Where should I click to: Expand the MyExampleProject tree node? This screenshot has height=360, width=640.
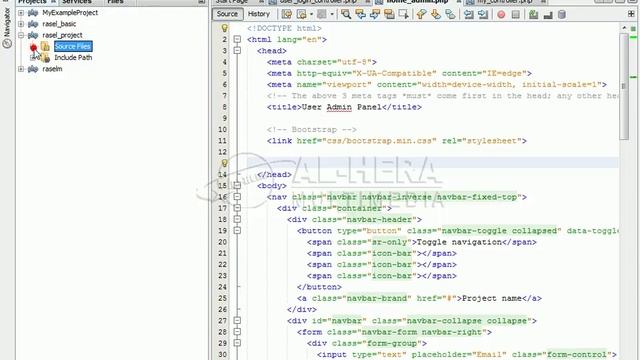tap(21, 13)
